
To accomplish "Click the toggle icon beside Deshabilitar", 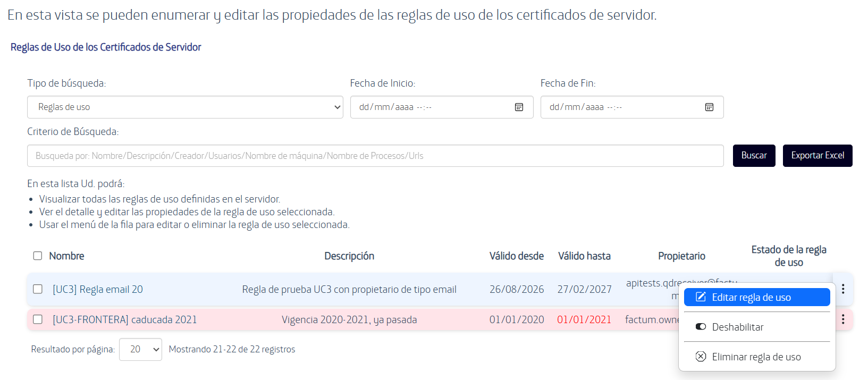I will pyautogui.click(x=701, y=327).
